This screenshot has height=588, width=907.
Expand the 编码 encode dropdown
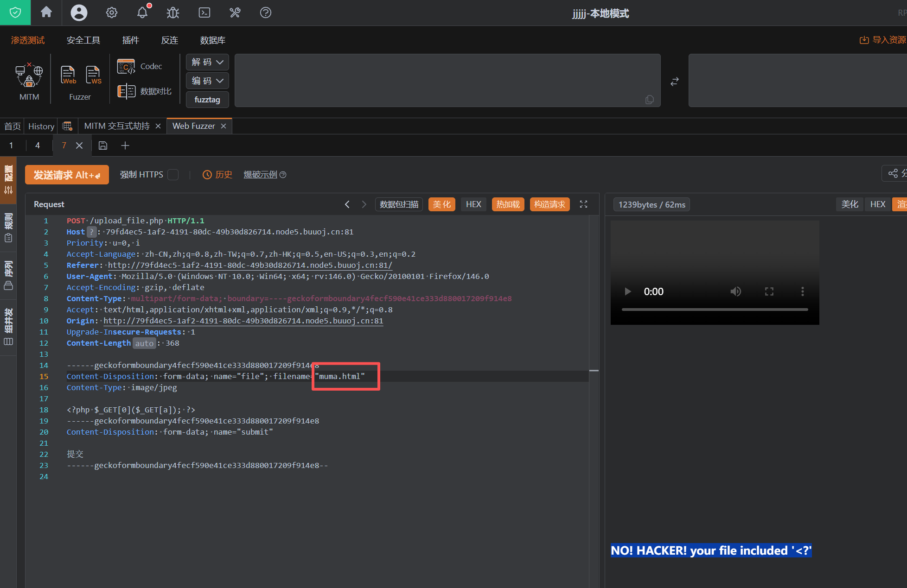pos(207,81)
